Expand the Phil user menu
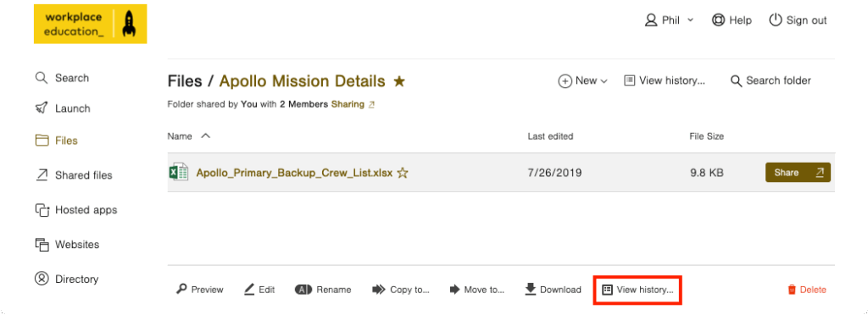 670,20
